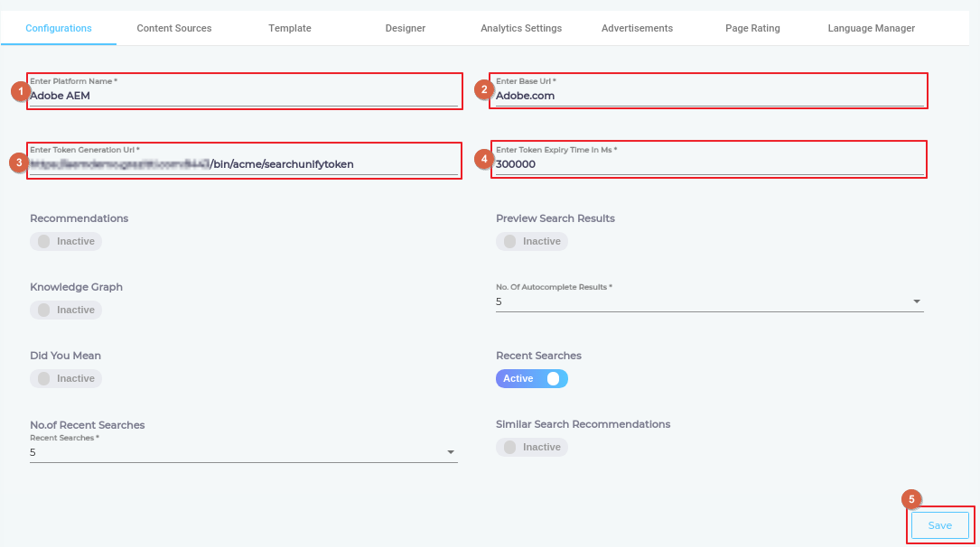Open the Language Manager tab
Screen dimensions: 980x547
click(x=871, y=28)
